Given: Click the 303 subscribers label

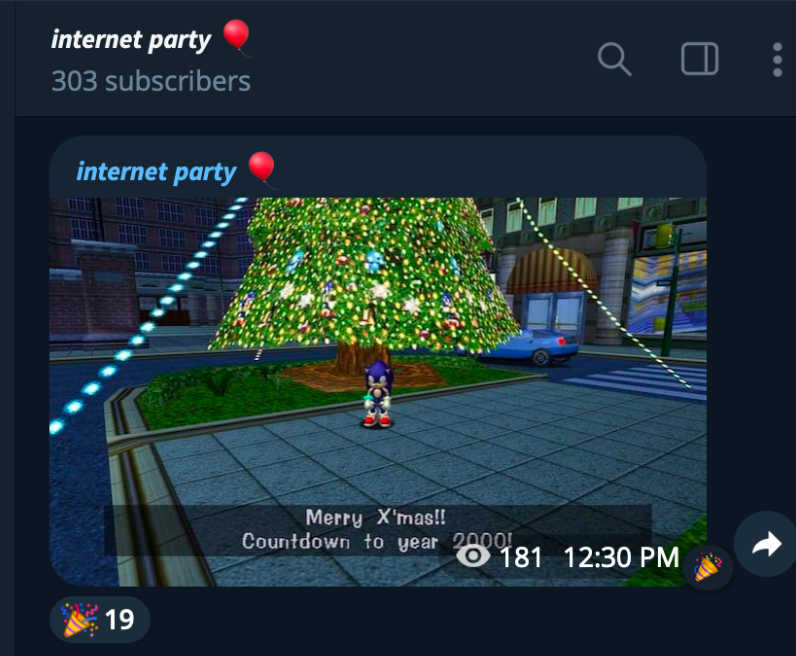Looking at the screenshot, I should [151, 81].
